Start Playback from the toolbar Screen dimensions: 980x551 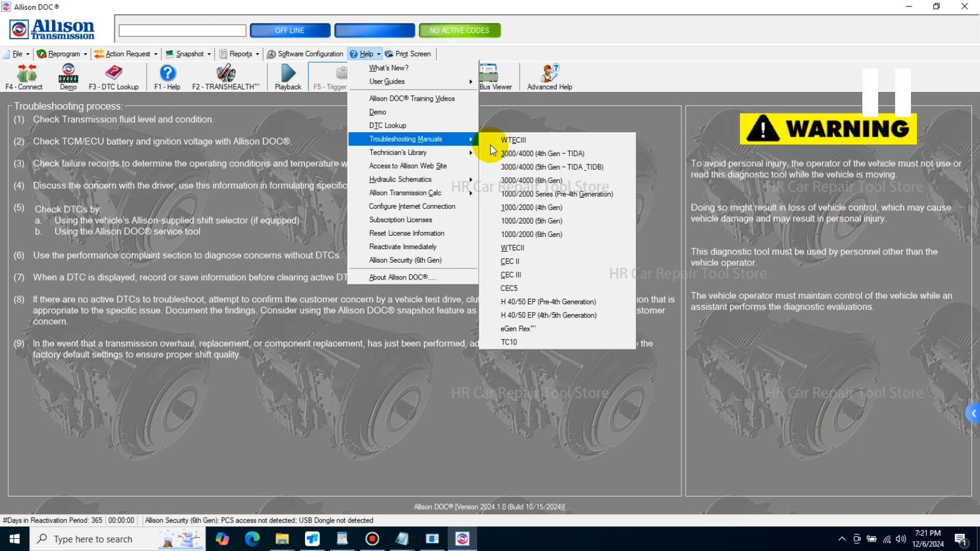[x=287, y=77]
